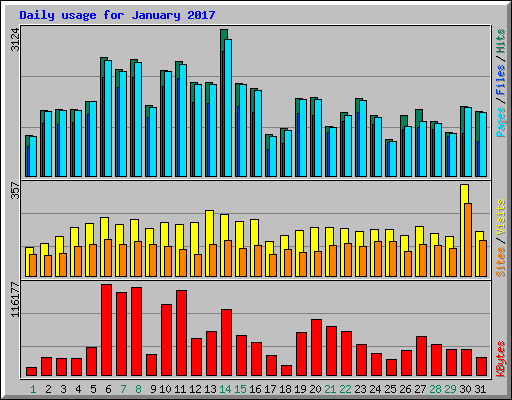
Task: Click day label '2' on the x-axis
Action: 48,389
